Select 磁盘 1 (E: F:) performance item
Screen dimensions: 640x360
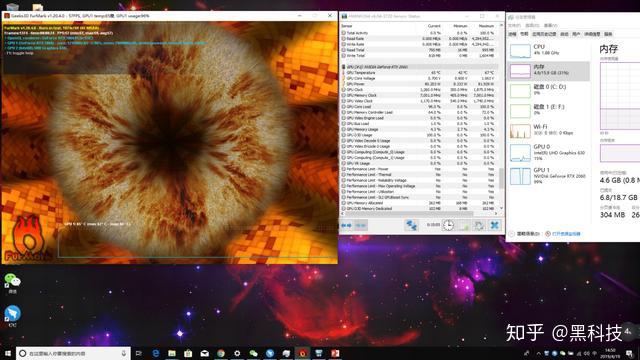coord(549,110)
